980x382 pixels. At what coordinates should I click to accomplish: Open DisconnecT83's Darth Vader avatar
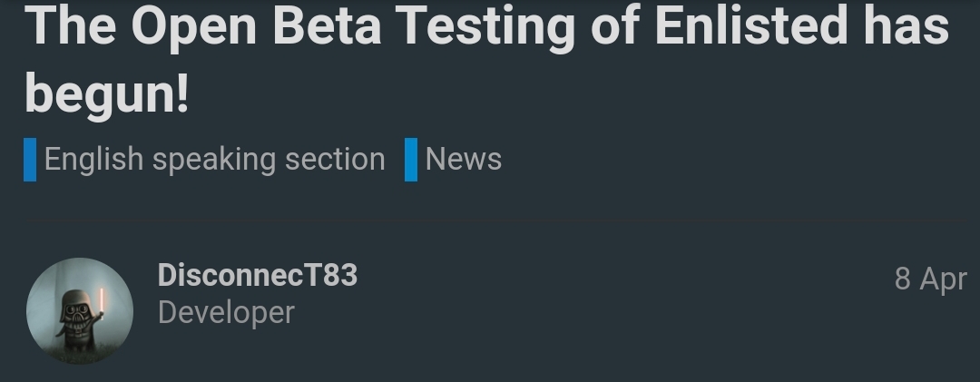(79, 310)
